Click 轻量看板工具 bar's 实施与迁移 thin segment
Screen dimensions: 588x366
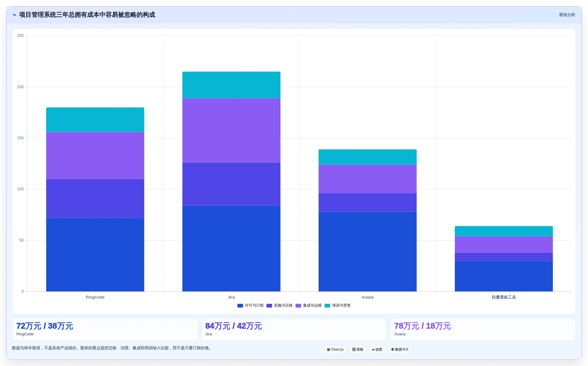[x=504, y=257]
